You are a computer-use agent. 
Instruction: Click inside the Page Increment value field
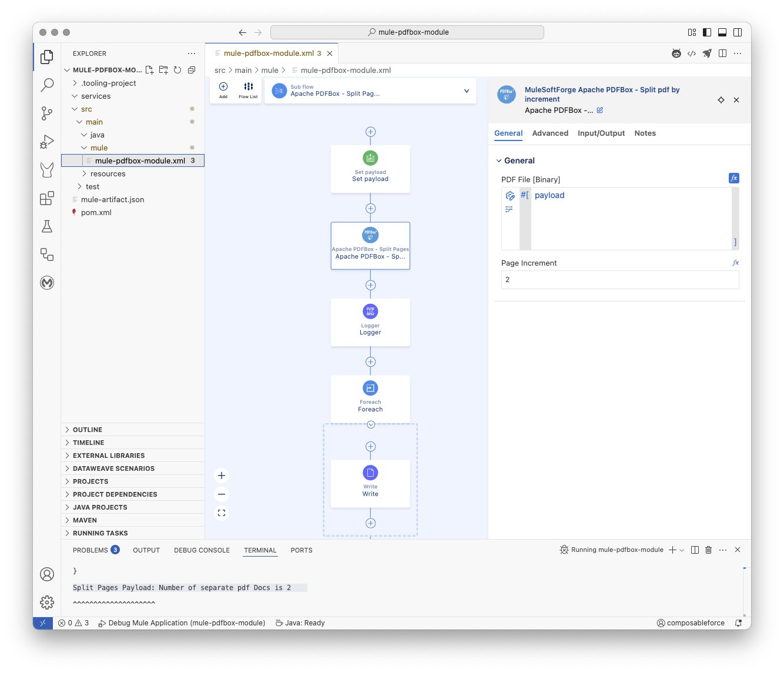[620, 280]
